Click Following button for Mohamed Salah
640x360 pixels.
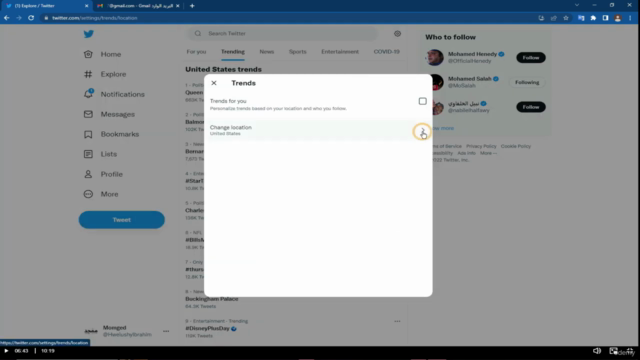click(527, 82)
